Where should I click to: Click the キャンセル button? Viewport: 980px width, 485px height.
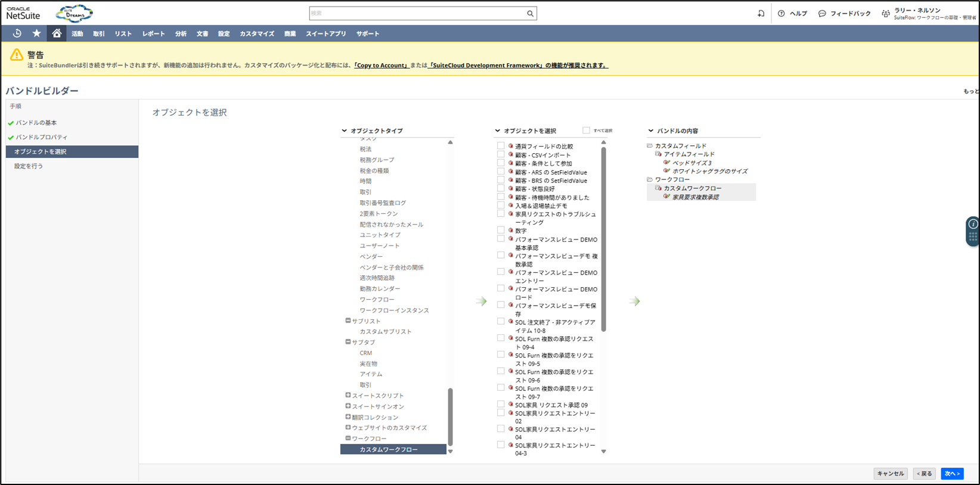pyautogui.click(x=891, y=474)
